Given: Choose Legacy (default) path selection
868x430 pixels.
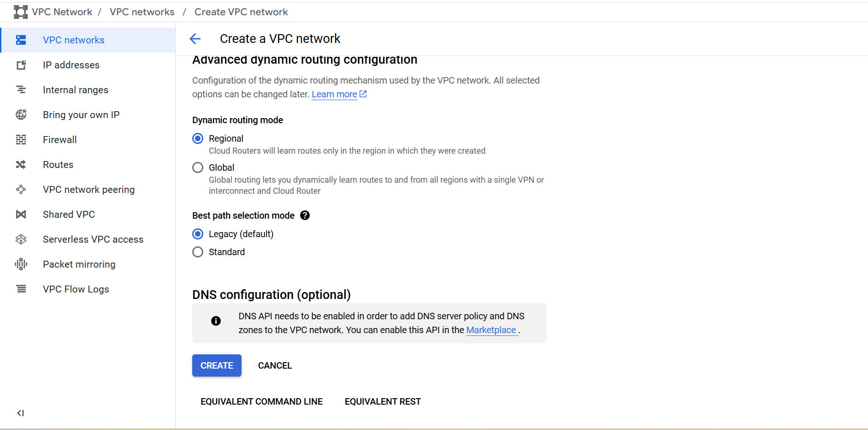Looking at the screenshot, I should tap(198, 234).
